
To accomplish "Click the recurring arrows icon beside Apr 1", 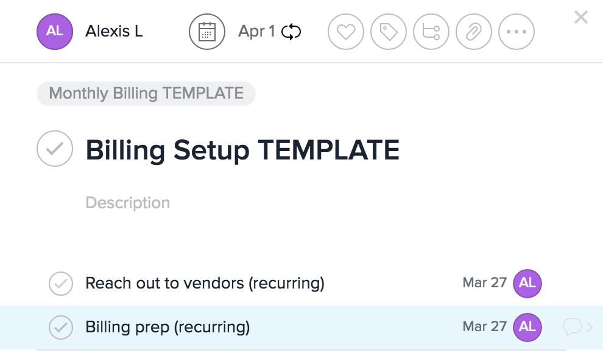I will 291,32.
